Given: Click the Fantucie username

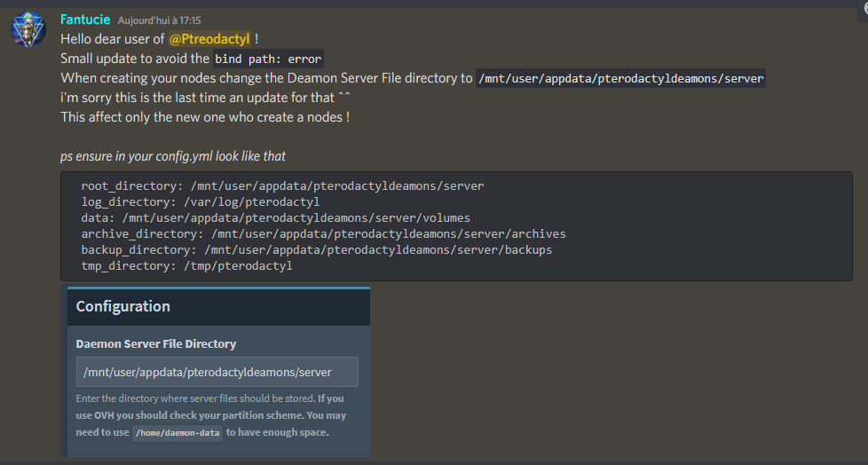Looking at the screenshot, I should (x=85, y=20).
